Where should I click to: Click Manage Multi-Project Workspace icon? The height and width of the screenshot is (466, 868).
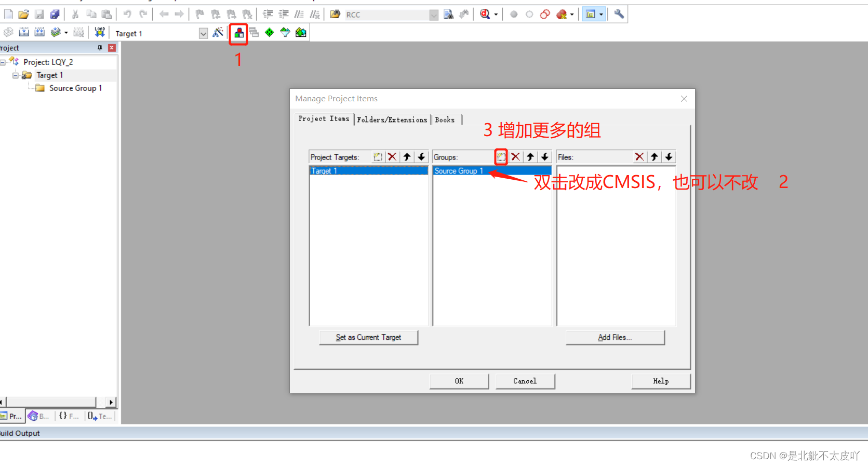(254, 32)
